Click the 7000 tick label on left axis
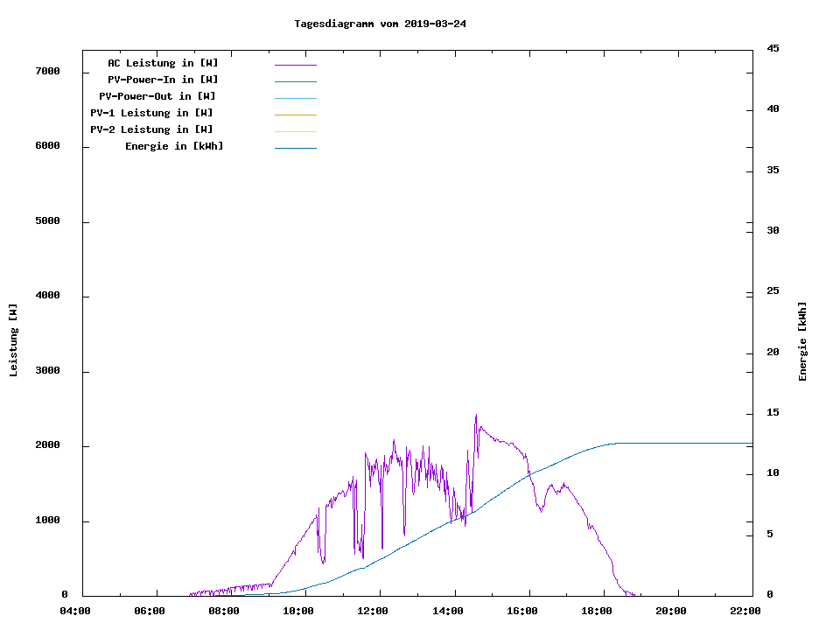The image size is (840, 630). 46,71
